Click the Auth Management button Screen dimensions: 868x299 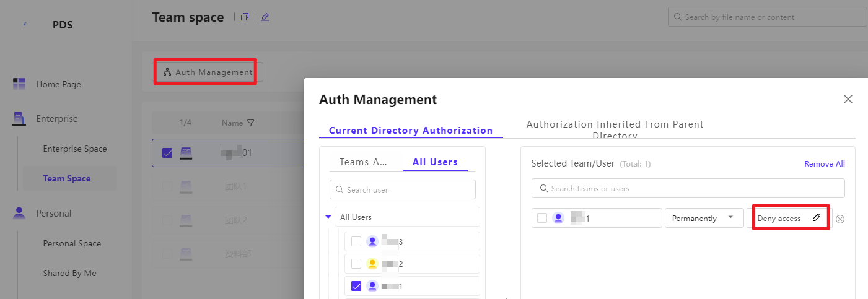(x=208, y=72)
